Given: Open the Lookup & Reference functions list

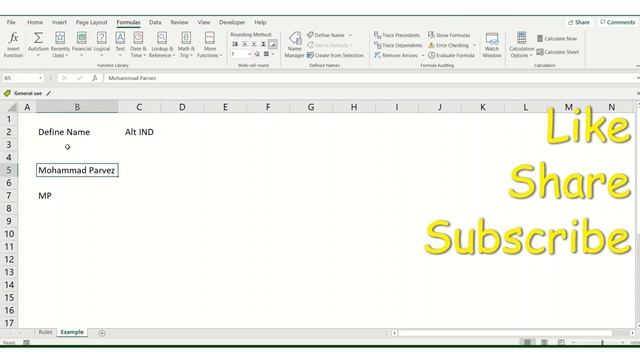Looking at the screenshot, I should tap(162, 45).
